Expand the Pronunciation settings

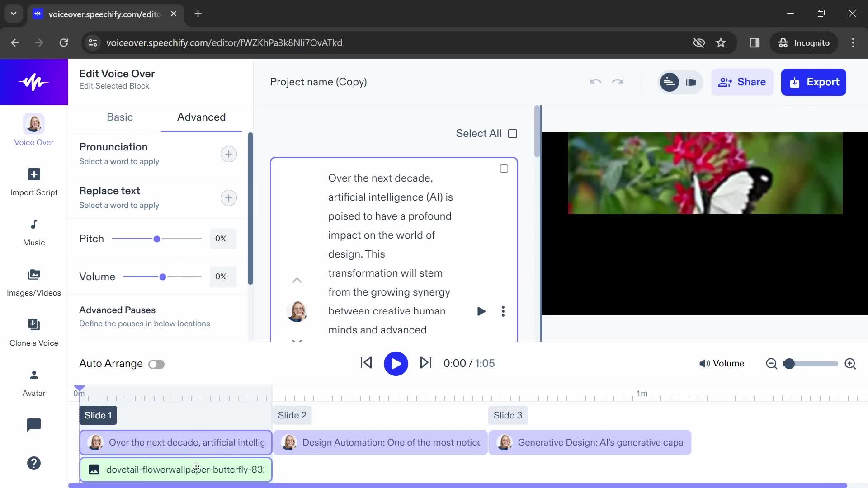tap(228, 153)
